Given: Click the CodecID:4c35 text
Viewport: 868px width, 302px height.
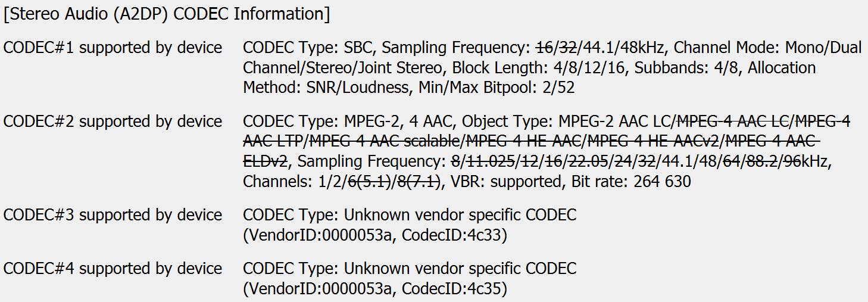Looking at the screenshot, I should click(454, 289).
